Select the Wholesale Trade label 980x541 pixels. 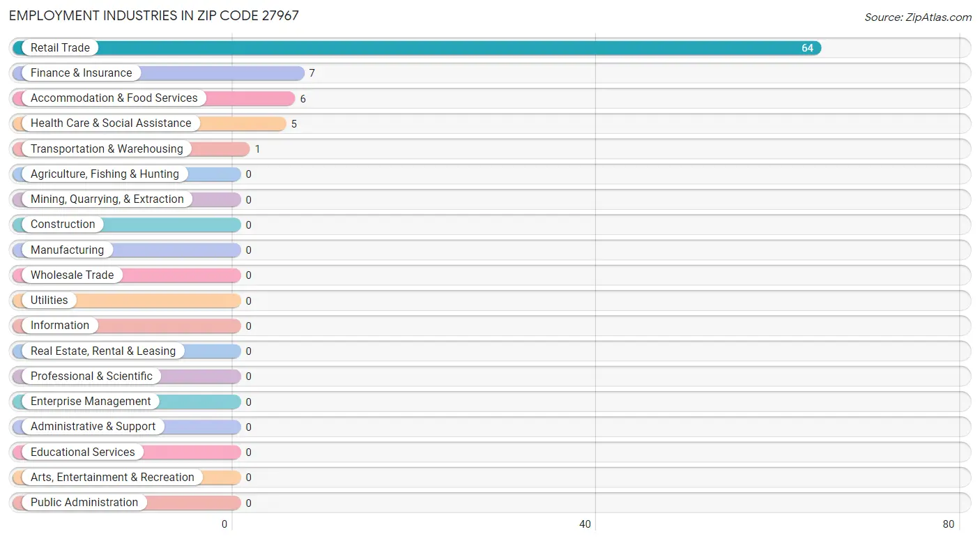pos(72,275)
